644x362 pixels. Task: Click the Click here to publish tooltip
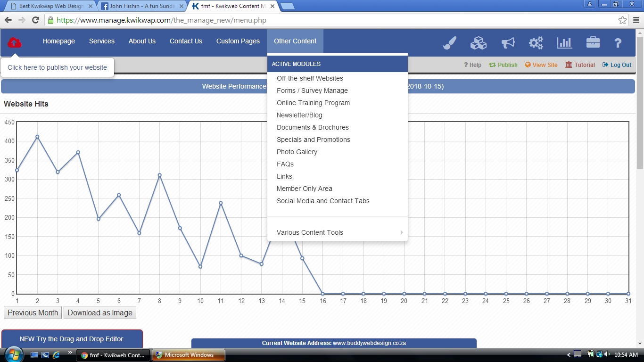pos(57,67)
